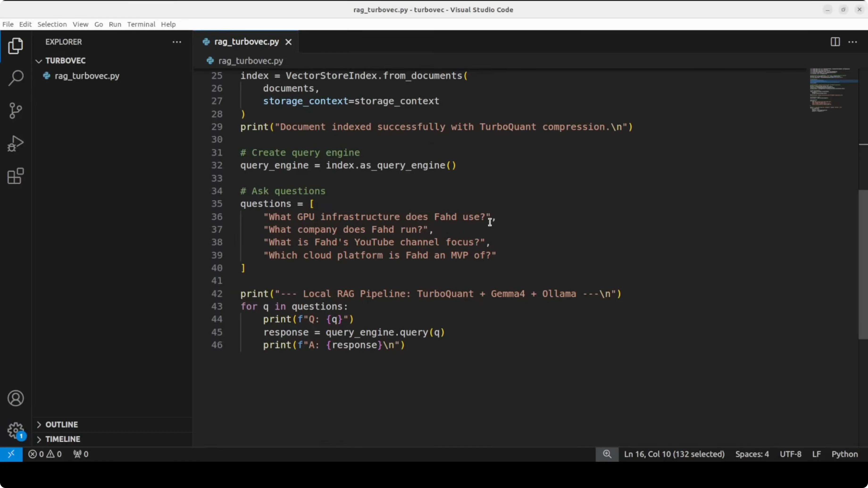Open the Accounts icon in the activity bar
The image size is (868, 488).
[16, 398]
